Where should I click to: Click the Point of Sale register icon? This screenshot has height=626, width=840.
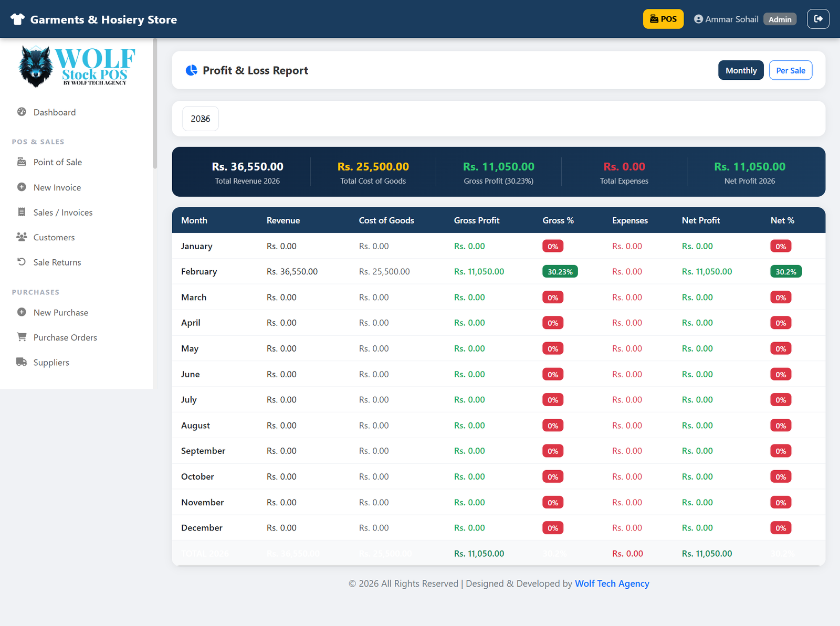(x=22, y=162)
